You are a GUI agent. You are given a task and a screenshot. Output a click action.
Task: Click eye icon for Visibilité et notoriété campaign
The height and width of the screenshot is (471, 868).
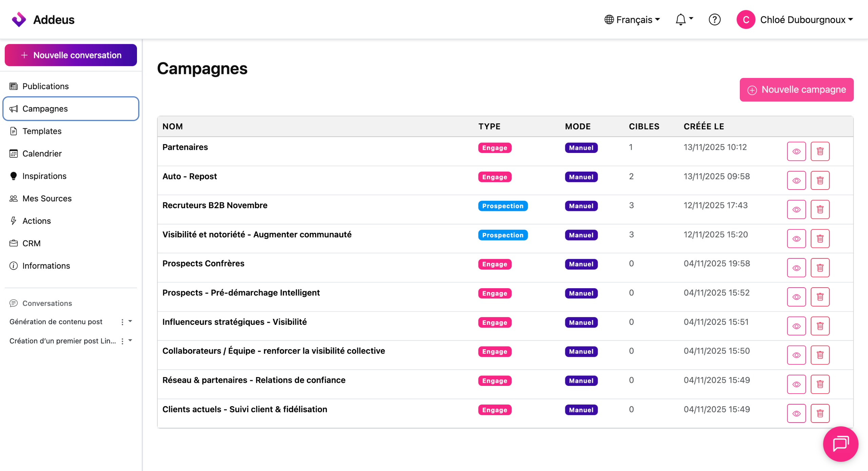coord(796,239)
